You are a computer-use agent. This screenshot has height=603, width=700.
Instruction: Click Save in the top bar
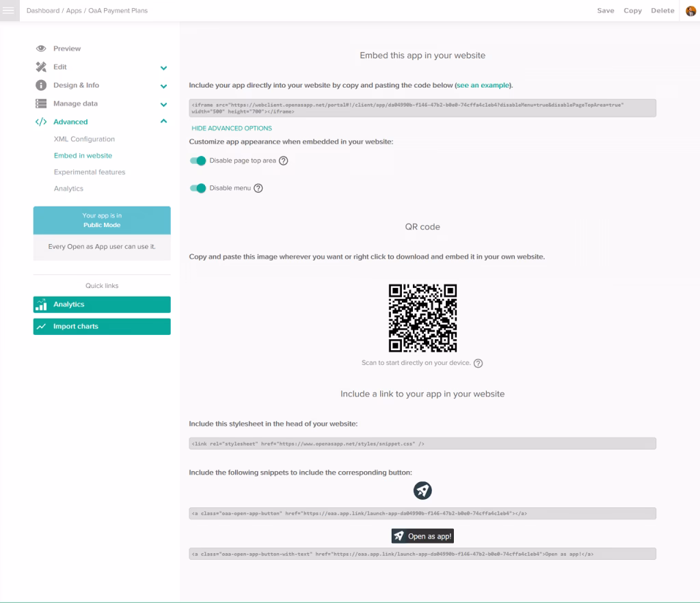coord(606,11)
